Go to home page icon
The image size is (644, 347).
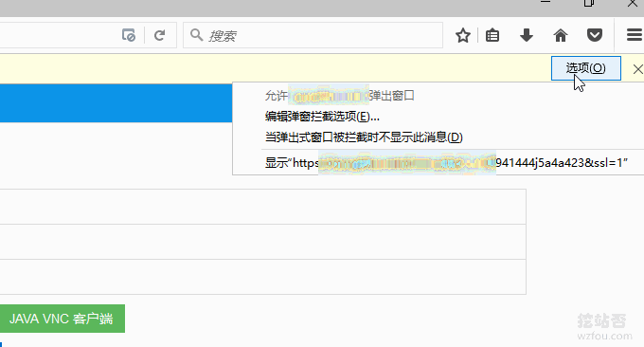[561, 35]
